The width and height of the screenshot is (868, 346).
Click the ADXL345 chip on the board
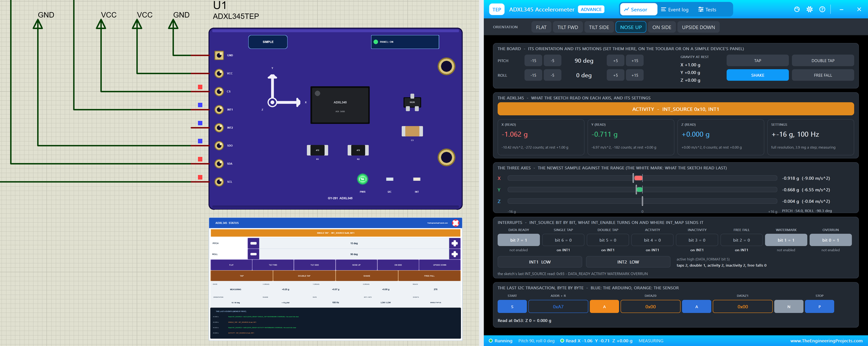(340, 105)
